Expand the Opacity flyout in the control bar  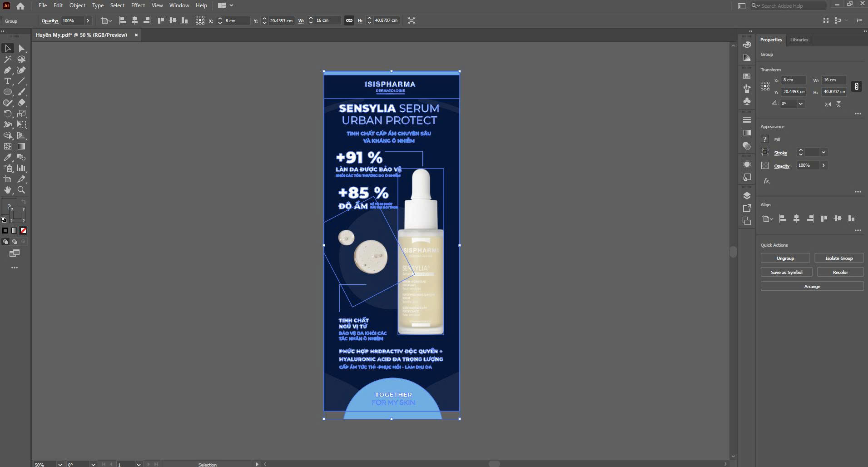point(88,21)
